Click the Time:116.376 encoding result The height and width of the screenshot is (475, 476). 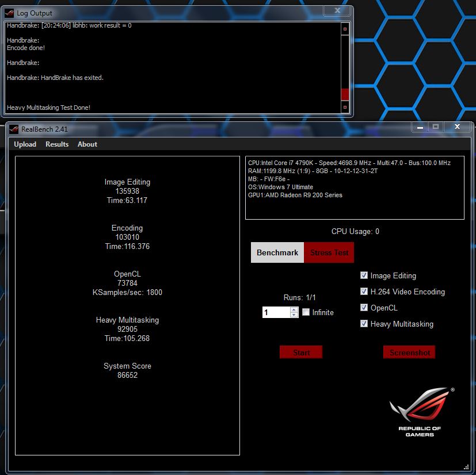(x=127, y=246)
